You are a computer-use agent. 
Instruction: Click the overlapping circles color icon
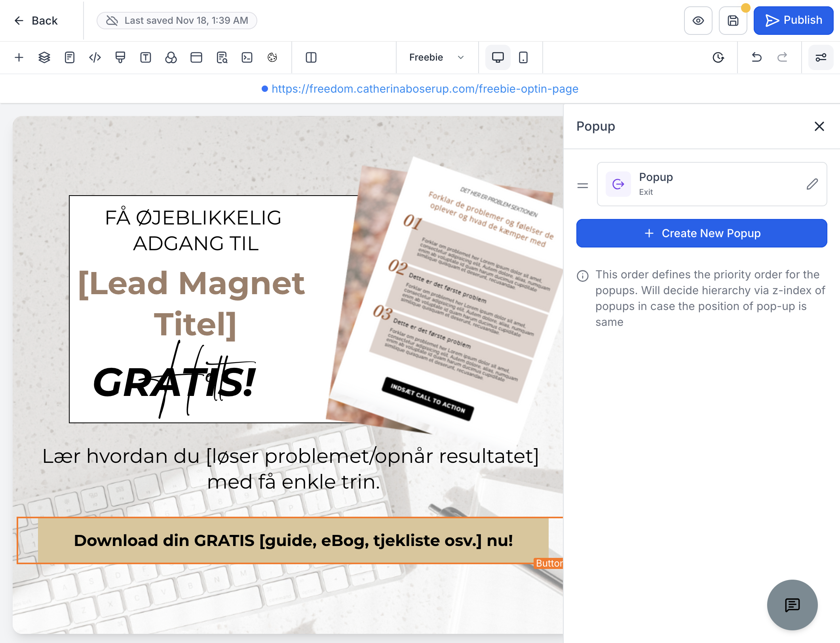tap(171, 57)
